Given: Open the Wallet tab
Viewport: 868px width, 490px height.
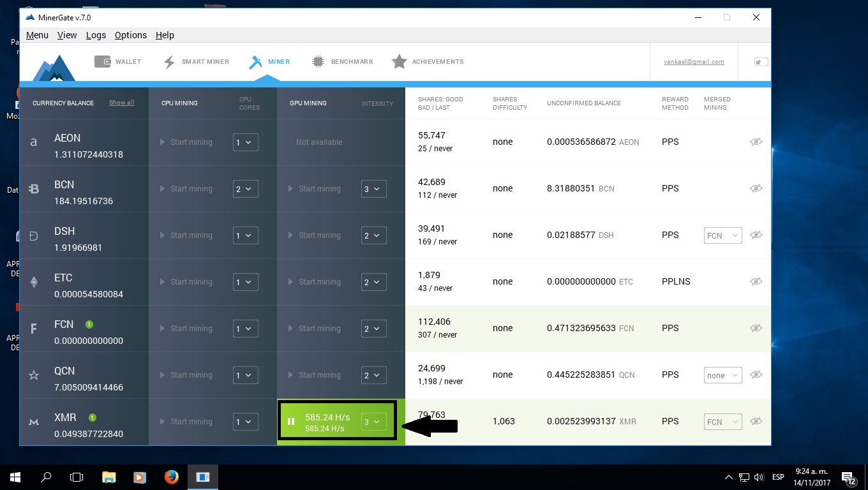Looking at the screenshot, I should click(x=117, y=62).
